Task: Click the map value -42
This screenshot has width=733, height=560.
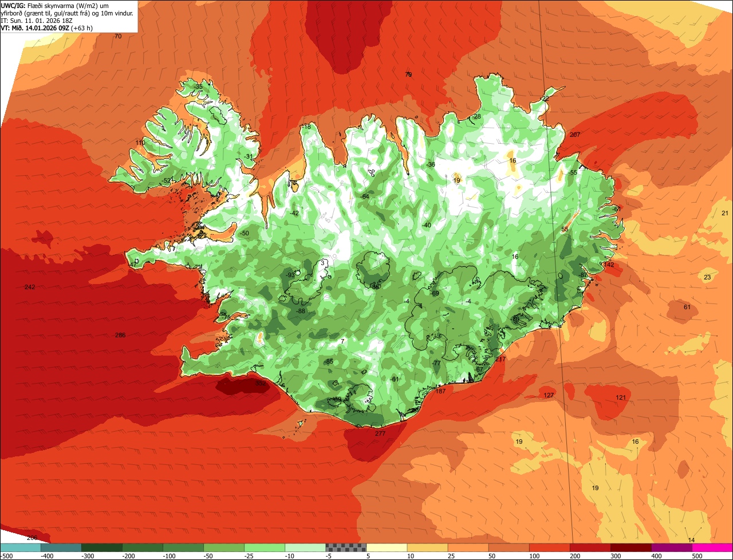Action: tap(294, 213)
